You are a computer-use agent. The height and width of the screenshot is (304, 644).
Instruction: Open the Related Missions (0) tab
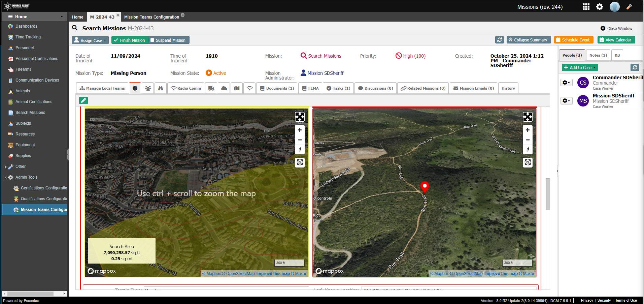pos(423,88)
